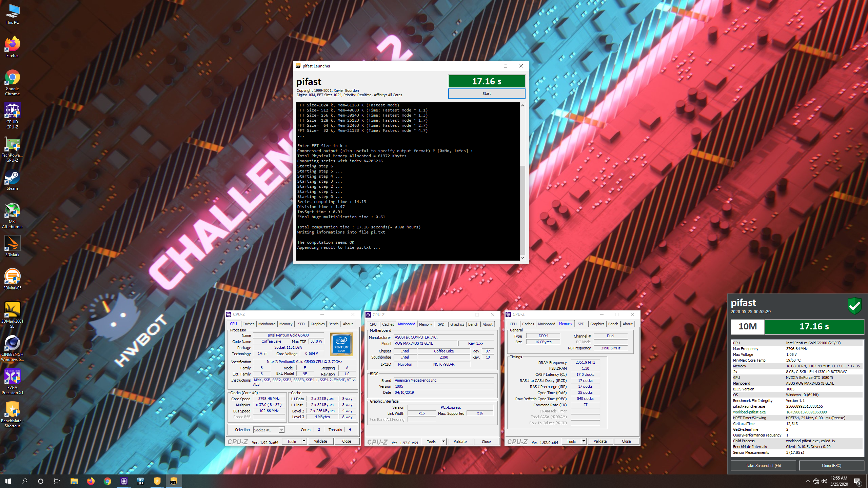Launch the 3DMark2001 SE desktop shortcut
Screen dimensions: 868x488
tap(12, 314)
